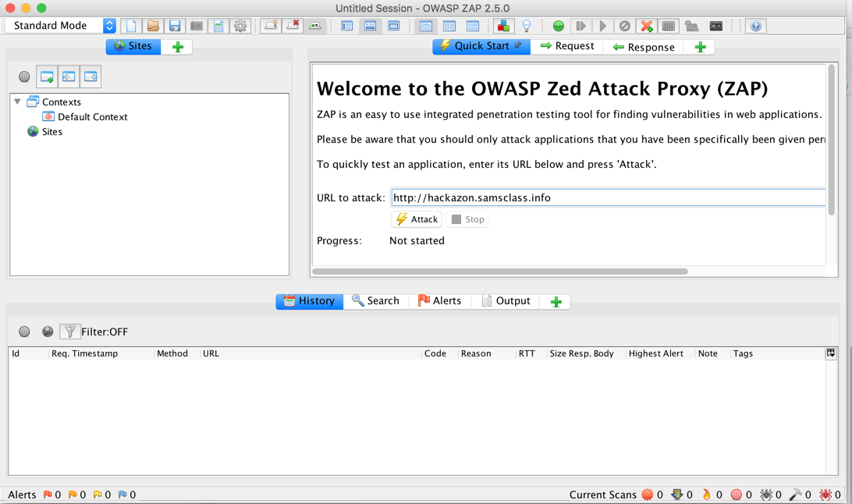
Task: Toggle the green break on all requests circle
Action: point(558,26)
